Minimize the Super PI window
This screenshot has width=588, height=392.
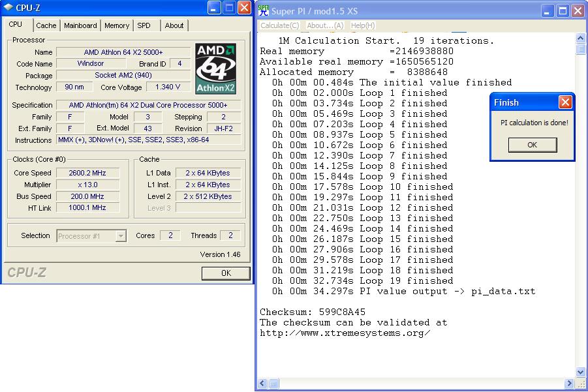point(548,11)
